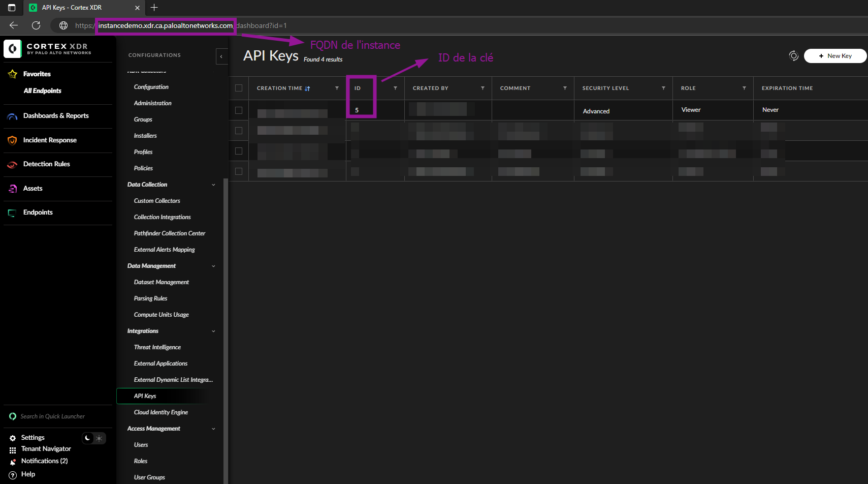The image size is (868, 484).
Task: Toggle dark and light mode switch
Action: coord(94,438)
